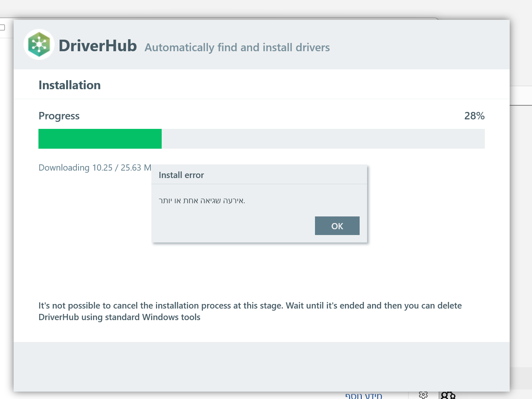Toggle the checkbox in the background window
Viewport: 532px width, 399px height.
[2, 28]
